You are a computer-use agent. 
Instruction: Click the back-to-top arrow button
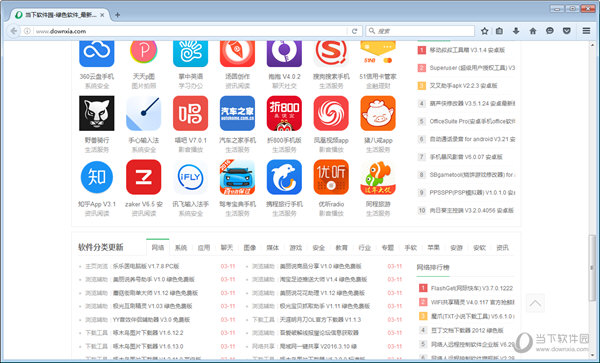point(535,304)
